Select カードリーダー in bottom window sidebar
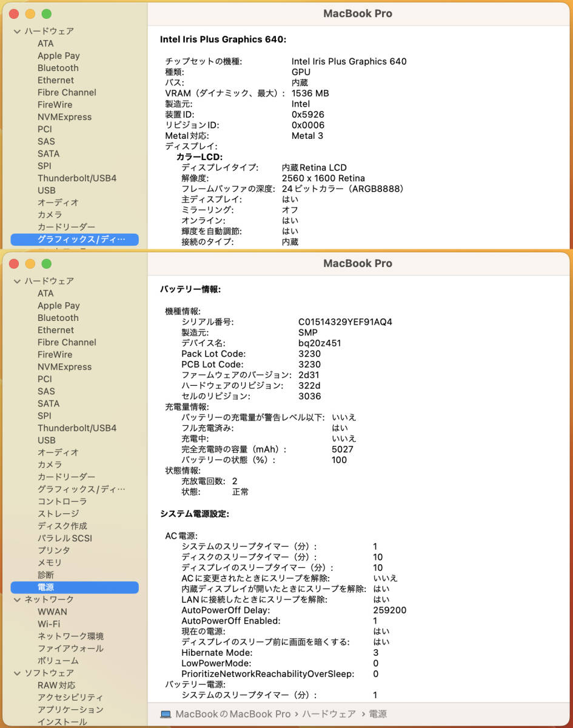 pos(66,477)
